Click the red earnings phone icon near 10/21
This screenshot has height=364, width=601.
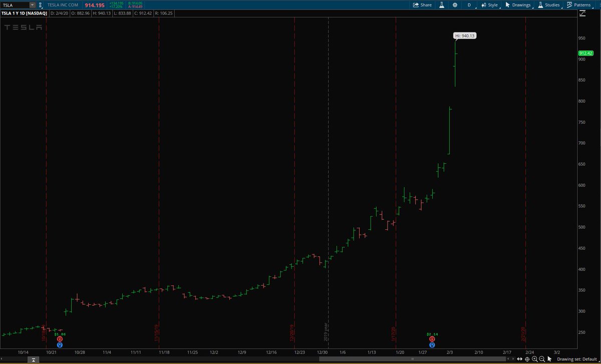60,339
